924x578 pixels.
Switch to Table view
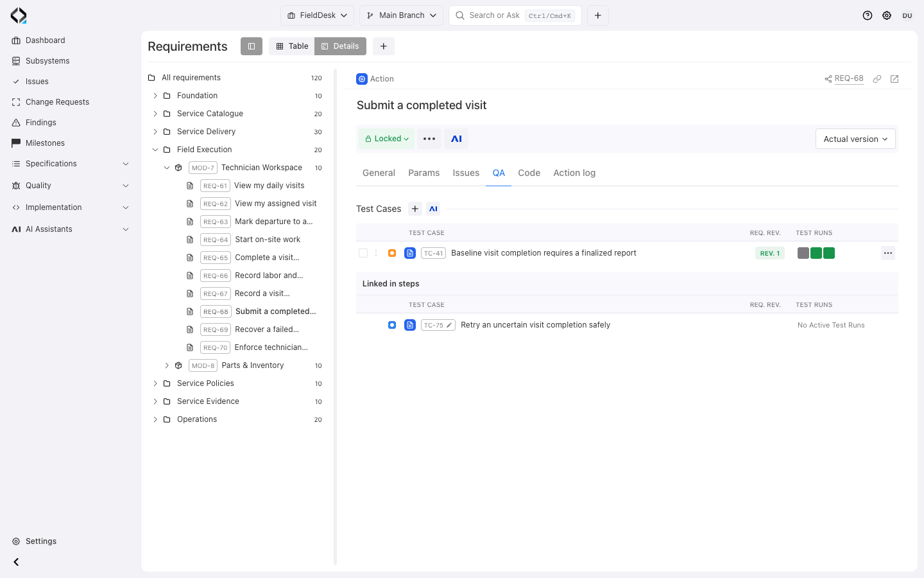pos(292,46)
